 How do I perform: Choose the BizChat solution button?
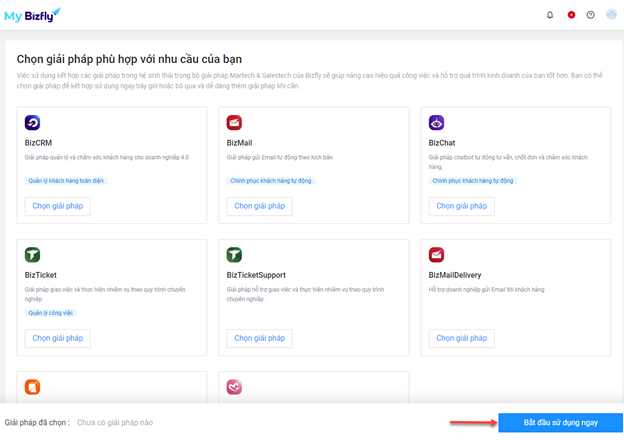click(462, 206)
